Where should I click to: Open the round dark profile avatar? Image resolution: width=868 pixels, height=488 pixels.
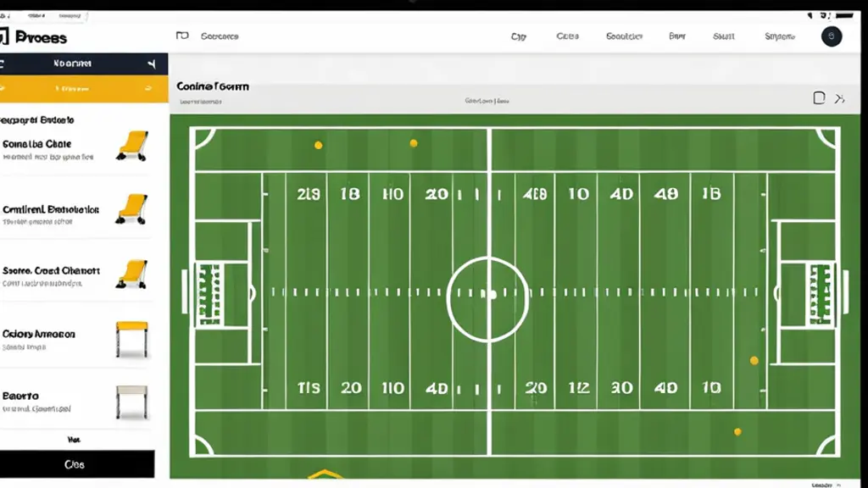tap(831, 36)
